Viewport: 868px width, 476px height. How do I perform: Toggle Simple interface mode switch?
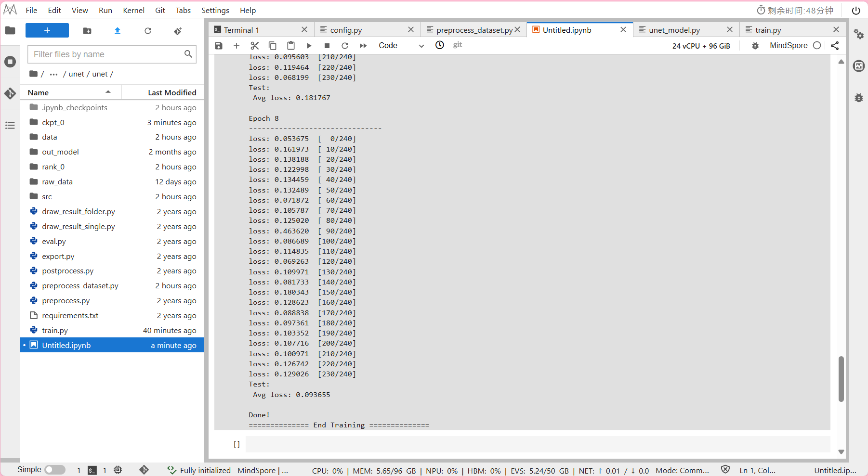coord(55,470)
